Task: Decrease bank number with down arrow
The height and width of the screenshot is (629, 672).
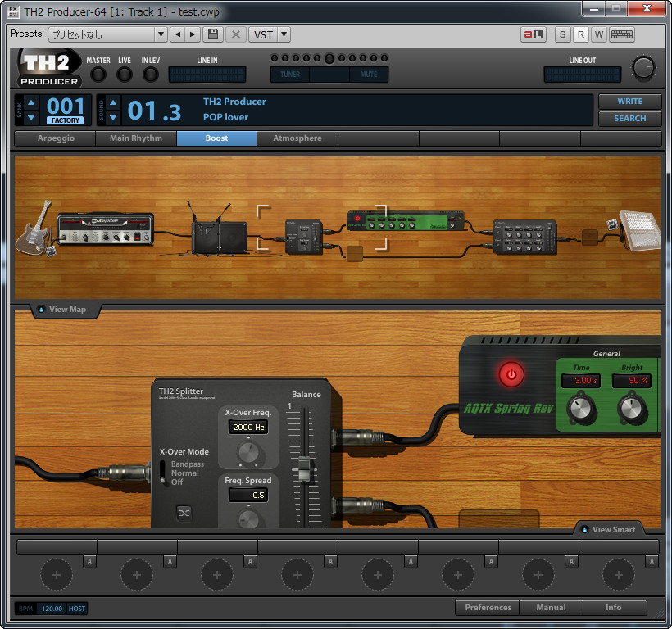Action: point(31,117)
